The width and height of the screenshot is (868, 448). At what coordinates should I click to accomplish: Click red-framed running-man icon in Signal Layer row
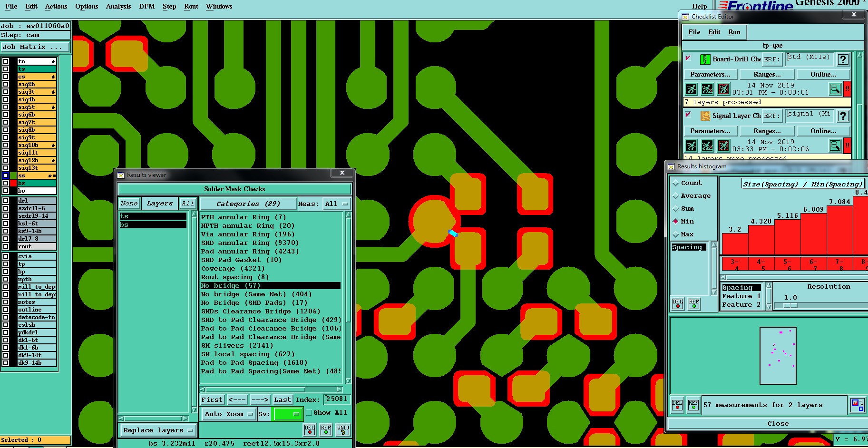coord(723,146)
